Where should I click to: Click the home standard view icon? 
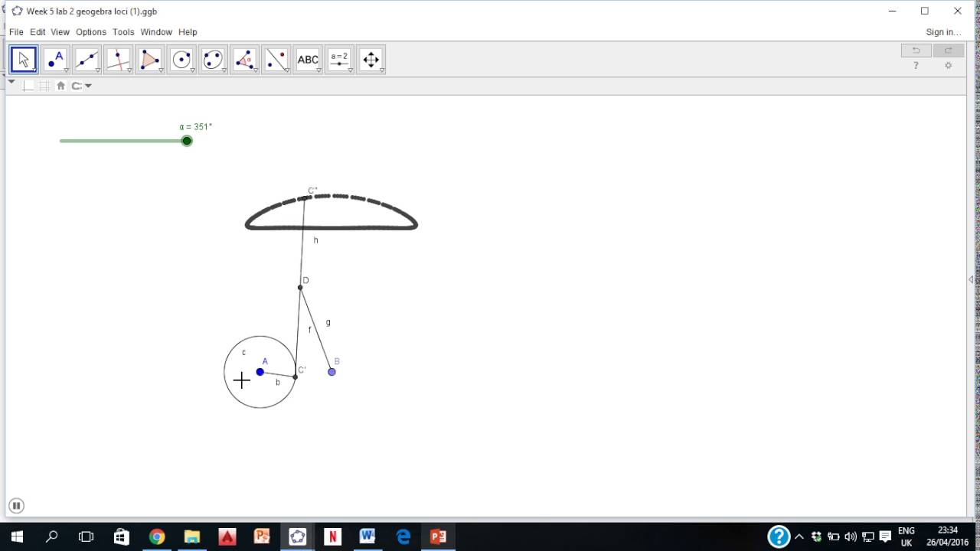coord(60,86)
